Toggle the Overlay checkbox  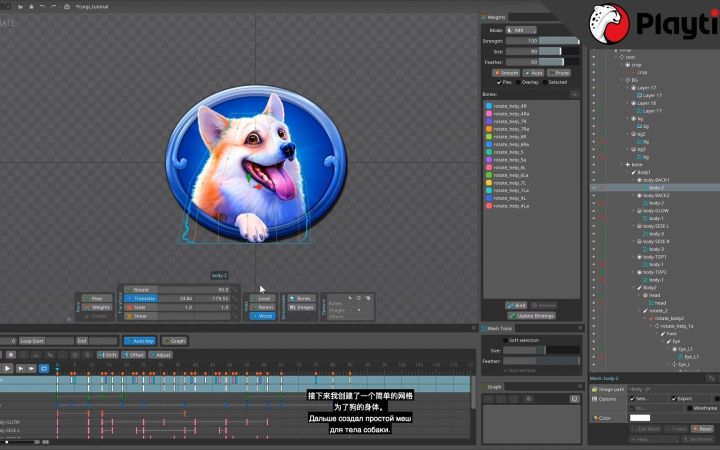point(518,82)
